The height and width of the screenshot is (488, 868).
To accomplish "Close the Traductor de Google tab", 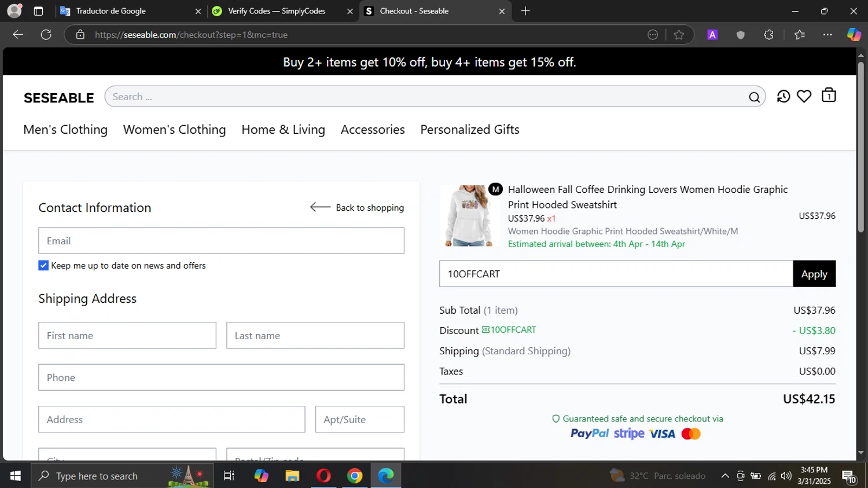I will [x=198, y=11].
